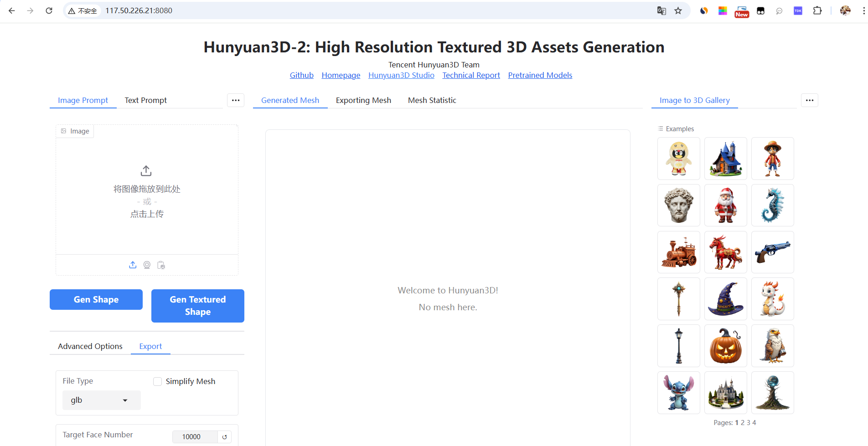Go to gallery page 4
The image size is (868, 446).
tap(754, 423)
